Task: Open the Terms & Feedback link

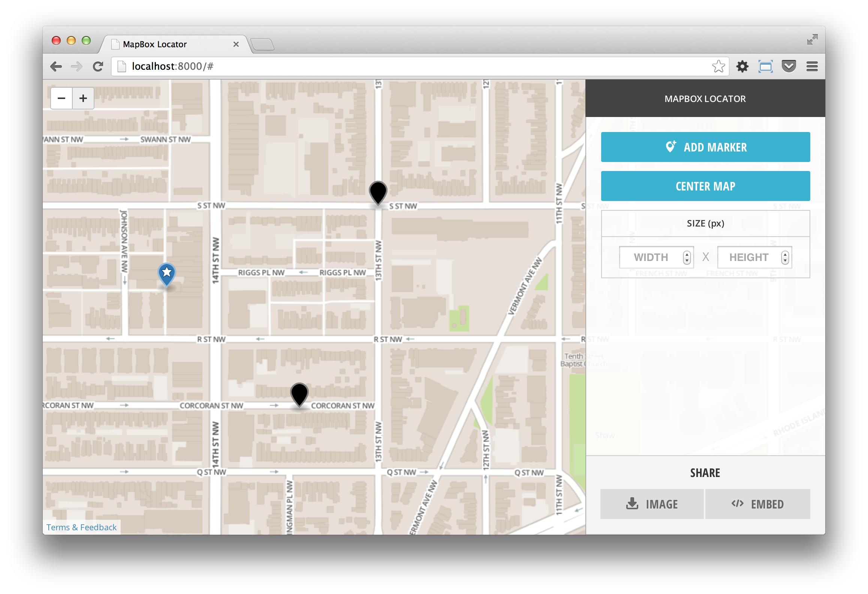Action: click(81, 527)
